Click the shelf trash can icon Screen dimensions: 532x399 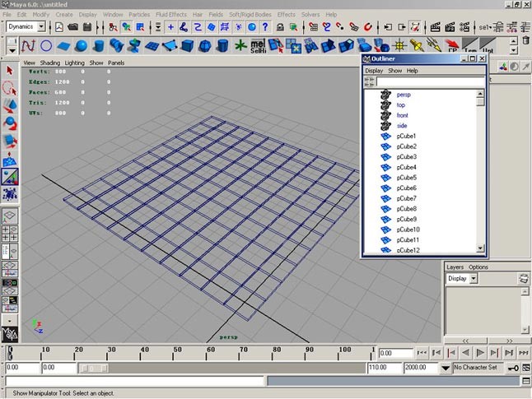(x=525, y=40)
